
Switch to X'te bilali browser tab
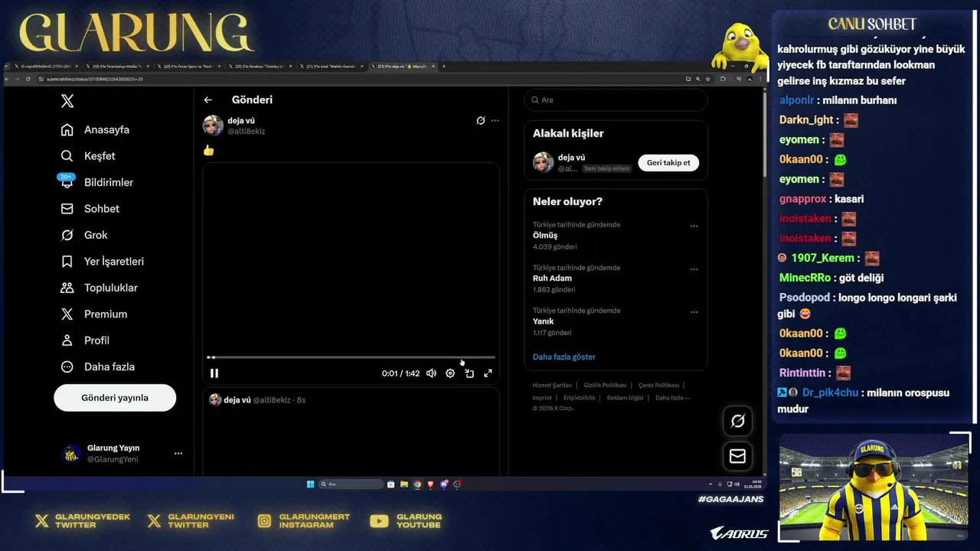[331, 67]
